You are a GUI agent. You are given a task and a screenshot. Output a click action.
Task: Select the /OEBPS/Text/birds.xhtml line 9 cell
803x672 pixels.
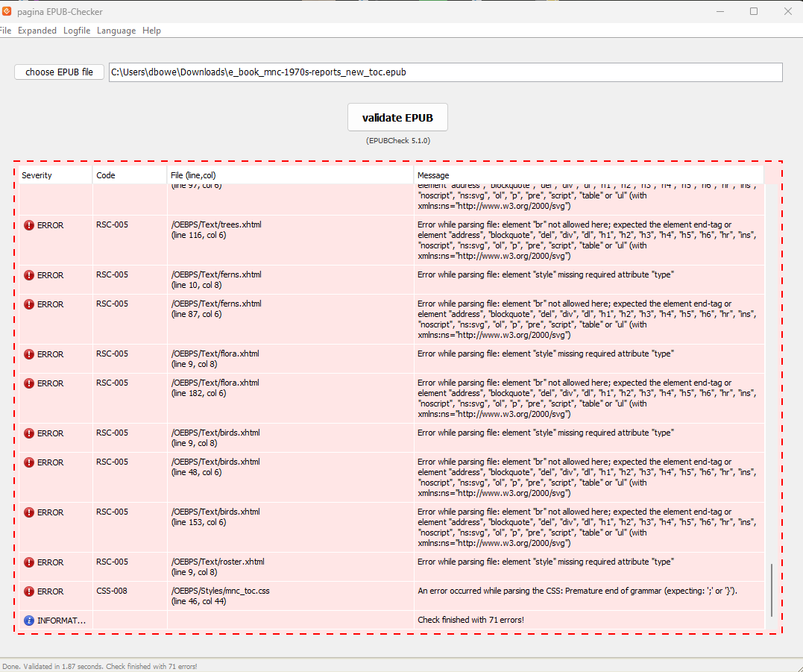tap(290, 438)
